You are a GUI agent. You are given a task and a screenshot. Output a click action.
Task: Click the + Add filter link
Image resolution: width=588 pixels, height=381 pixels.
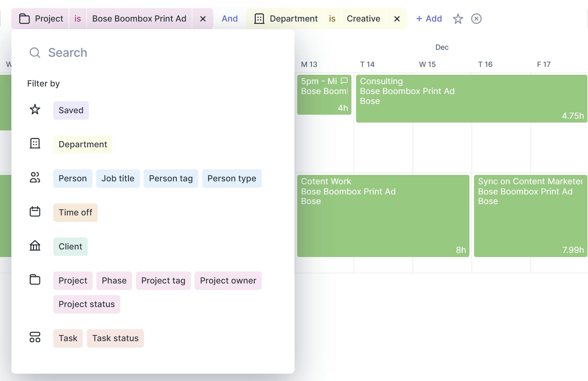tap(429, 19)
